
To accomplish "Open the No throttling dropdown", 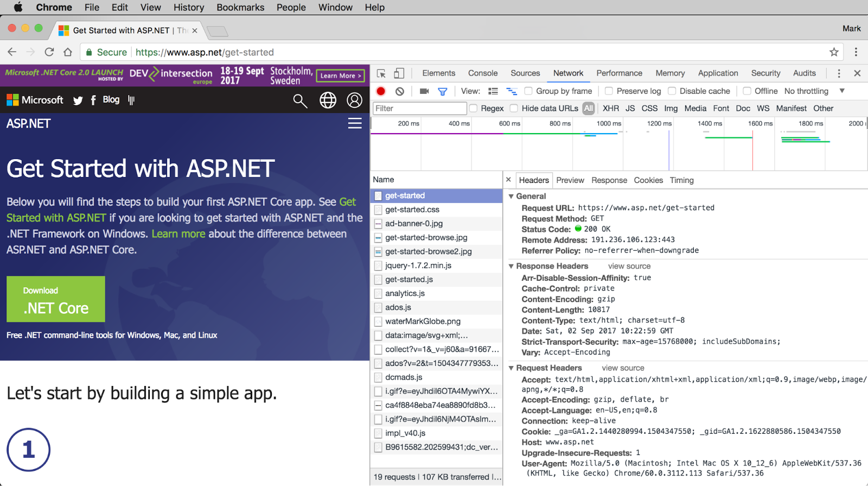I will tap(814, 91).
